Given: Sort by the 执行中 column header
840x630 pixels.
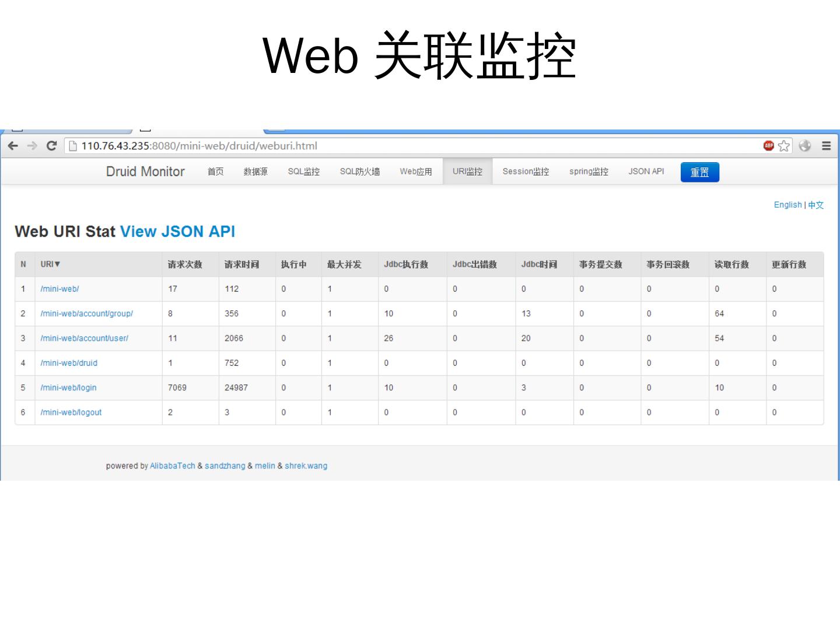Looking at the screenshot, I should click(299, 264).
